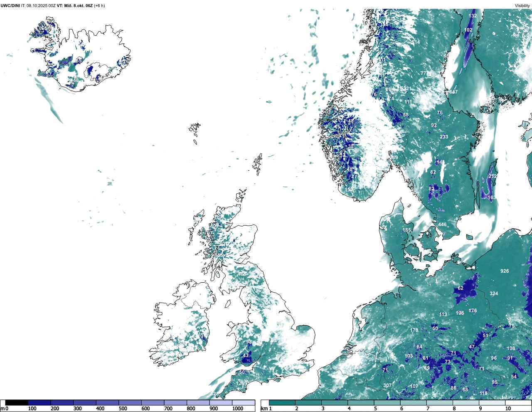This screenshot has height=412, width=532.
Task: Click the '7' tick on the km legend
Action: [428, 409]
